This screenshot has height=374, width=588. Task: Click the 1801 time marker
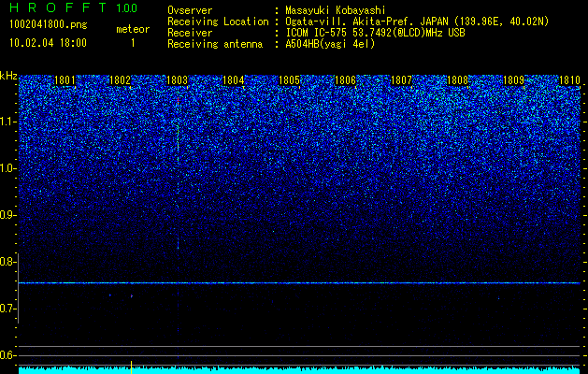(65, 80)
